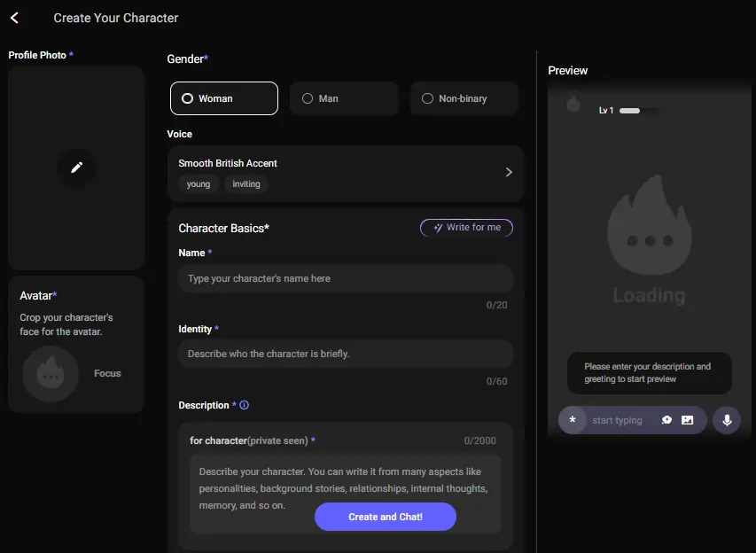Click the Smooth British Accent voice label

228,163
